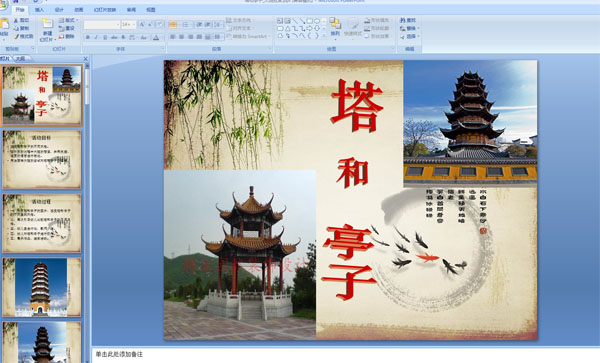The width and height of the screenshot is (600, 363).
Task: Click the bulleted list icon
Action: point(173,24)
